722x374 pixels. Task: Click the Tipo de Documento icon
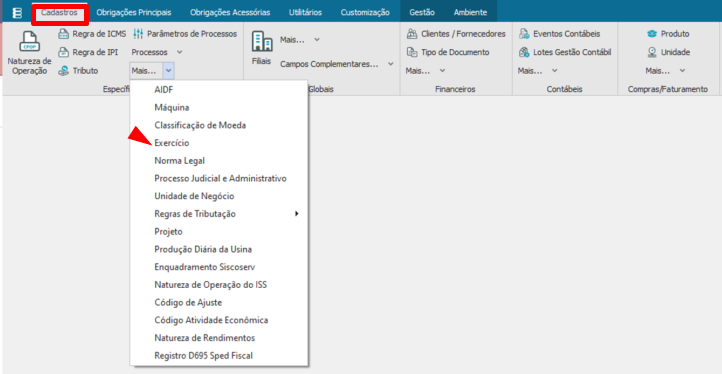point(412,53)
